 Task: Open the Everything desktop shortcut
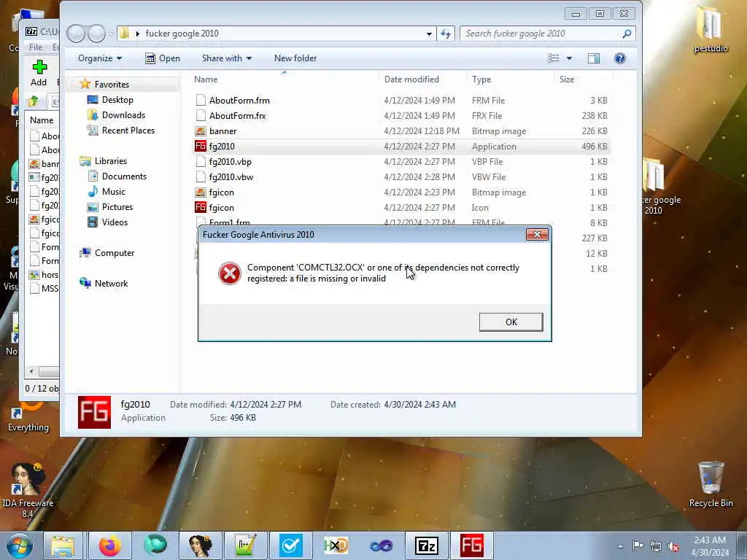pyautogui.click(x=28, y=416)
